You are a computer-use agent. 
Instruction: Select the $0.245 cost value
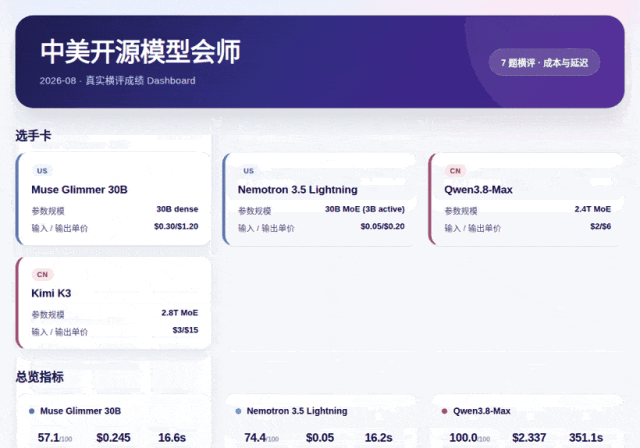pos(113,438)
